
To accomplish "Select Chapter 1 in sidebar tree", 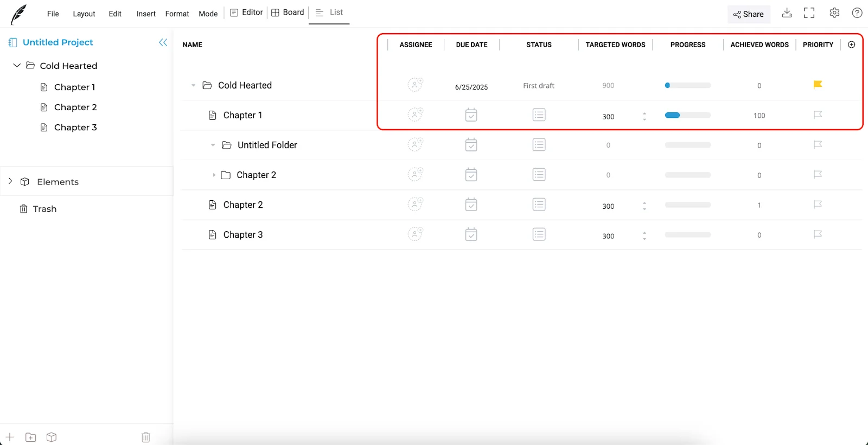I will (74, 87).
